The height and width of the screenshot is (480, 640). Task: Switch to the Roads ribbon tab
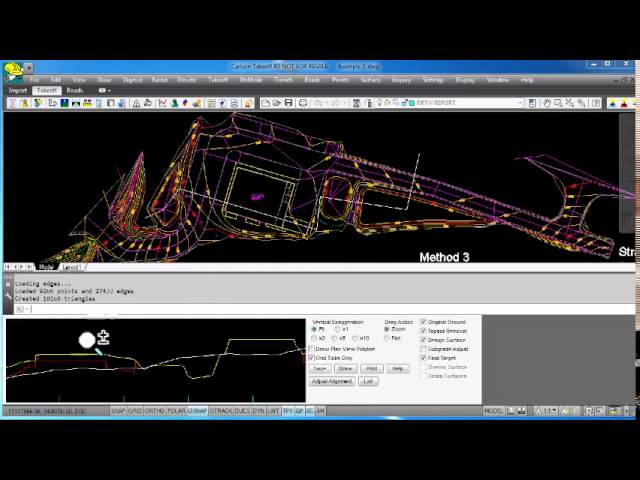tap(75, 90)
